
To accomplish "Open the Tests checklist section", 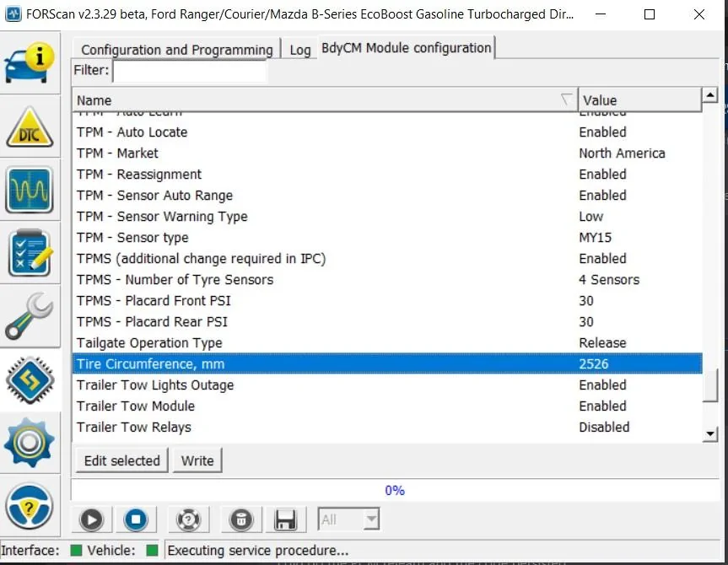I will pos(30,253).
